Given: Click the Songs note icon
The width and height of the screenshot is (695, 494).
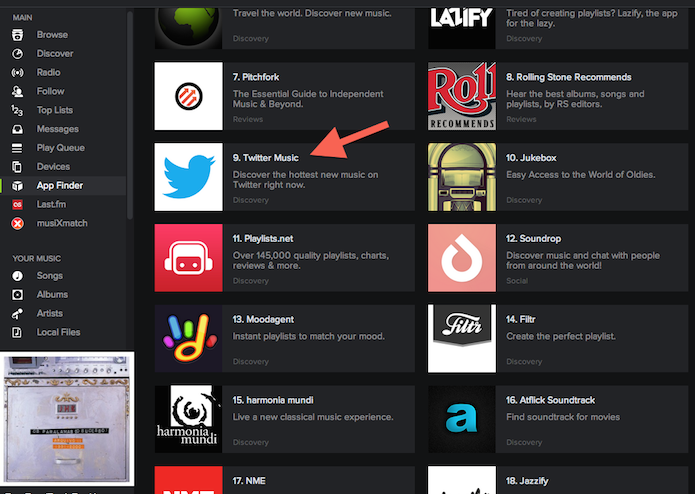Looking at the screenshot, I should [17, 276].
